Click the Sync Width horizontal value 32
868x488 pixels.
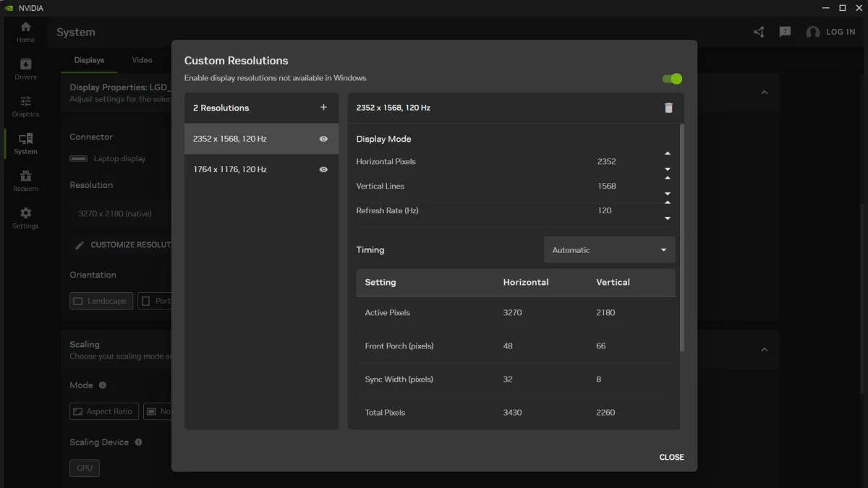508,380
